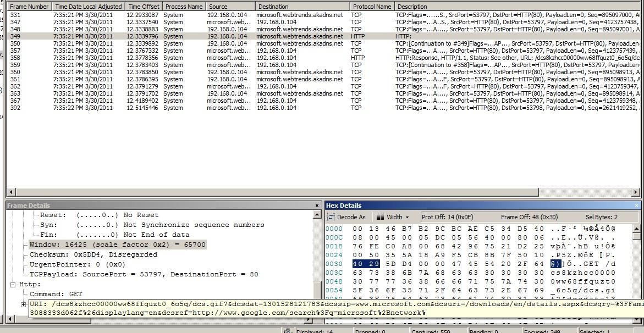Sort by Frame Number column header
This screenshot has height=333, width=644.
[29, 7]
